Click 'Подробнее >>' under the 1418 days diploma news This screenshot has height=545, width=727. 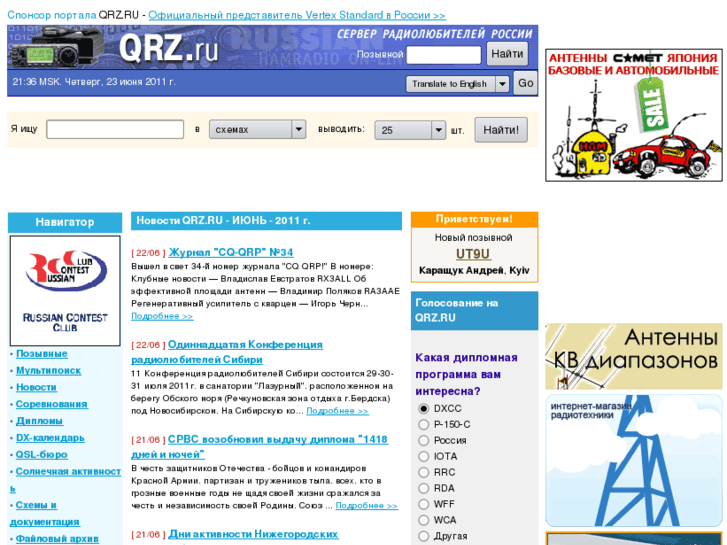click(x=367, y=506)
